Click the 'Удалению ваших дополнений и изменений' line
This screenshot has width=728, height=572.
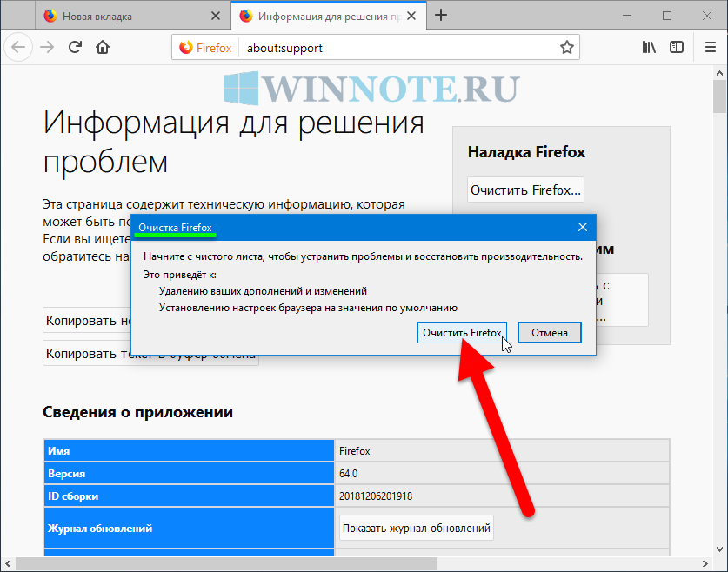(x=263, y=291)
